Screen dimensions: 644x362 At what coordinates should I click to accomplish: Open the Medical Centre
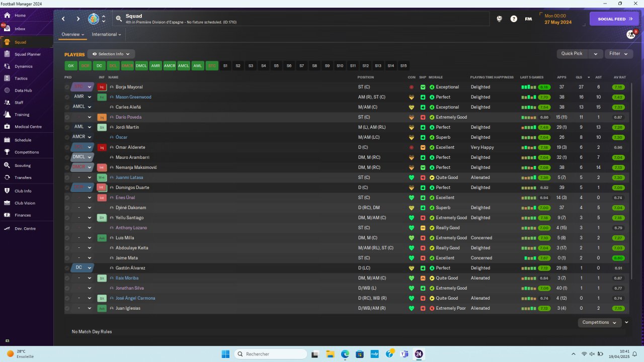[28, 127]
